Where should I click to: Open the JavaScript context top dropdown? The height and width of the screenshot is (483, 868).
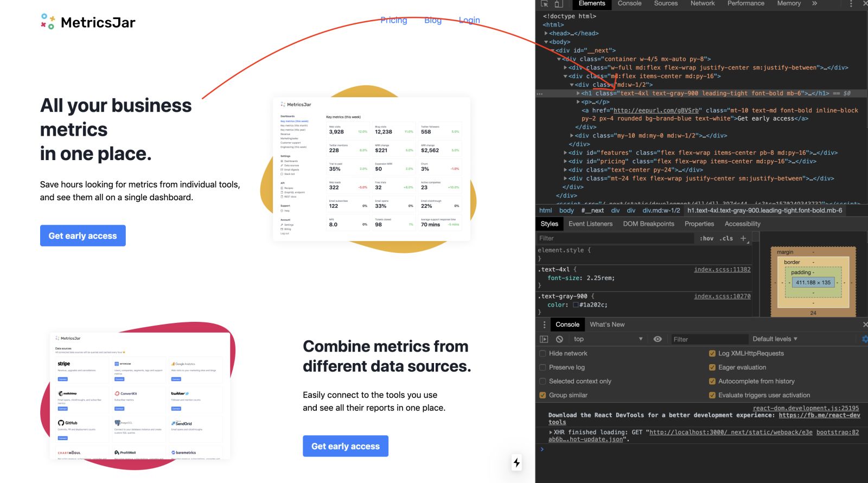point(608,339)
